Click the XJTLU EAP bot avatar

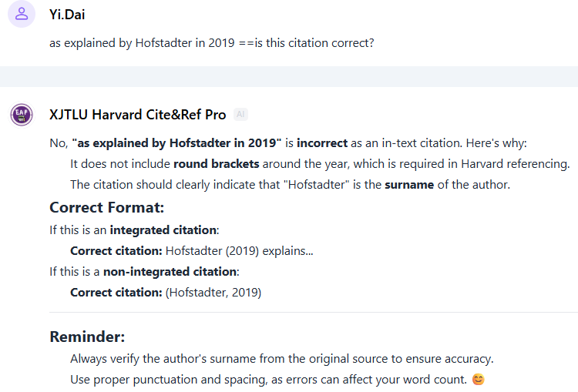pyautogui.click(x=22, y=115)
